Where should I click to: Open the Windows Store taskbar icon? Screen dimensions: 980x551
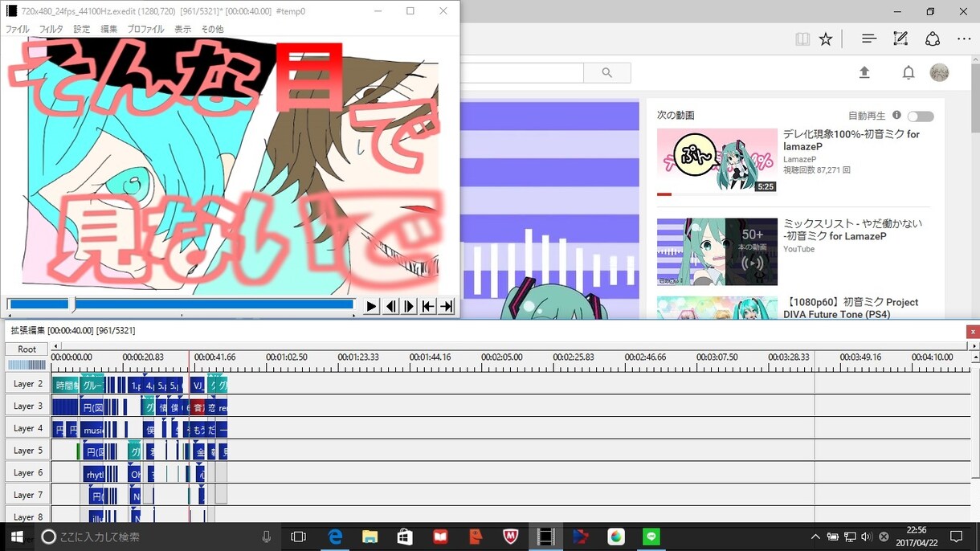(x=405, y=537)
